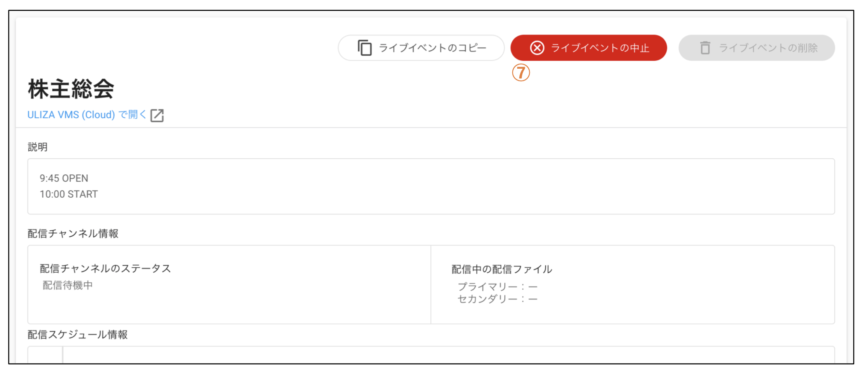Click the orange circled number 7 marker
This screenshot has width=868, height=372.
521,72
